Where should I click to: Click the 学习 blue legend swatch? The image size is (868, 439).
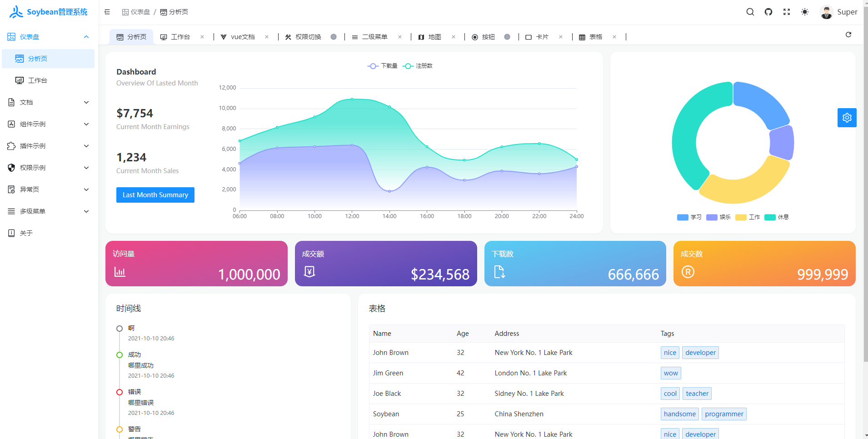[683, 217]
